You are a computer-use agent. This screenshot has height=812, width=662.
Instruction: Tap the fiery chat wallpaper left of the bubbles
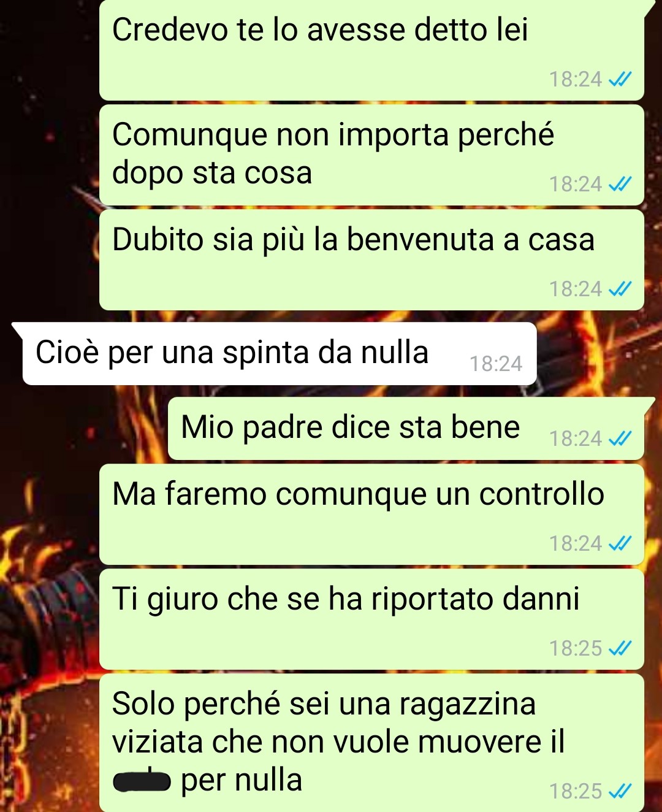pyautogui.click(x=48, y=552)
